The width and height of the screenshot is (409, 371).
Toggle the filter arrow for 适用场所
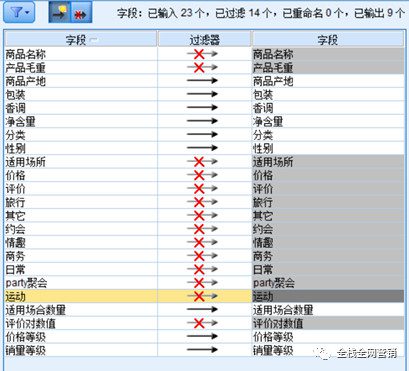click(202, 162)
